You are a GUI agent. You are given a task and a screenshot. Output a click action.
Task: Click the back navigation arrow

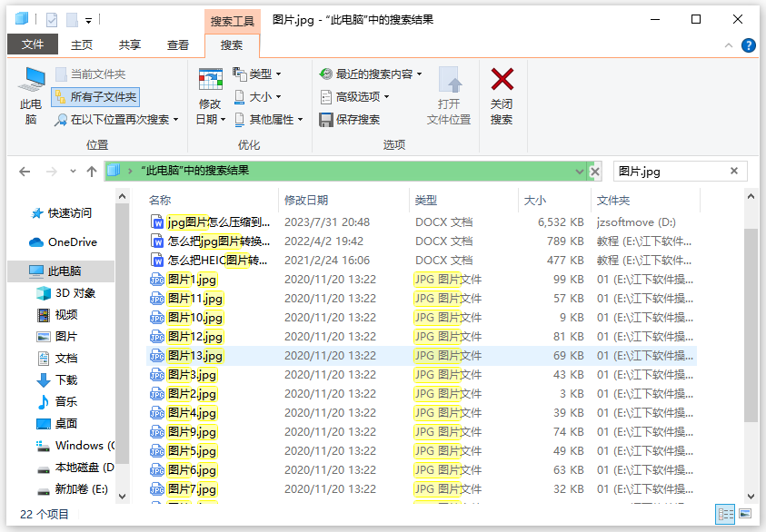click(25, 172)
